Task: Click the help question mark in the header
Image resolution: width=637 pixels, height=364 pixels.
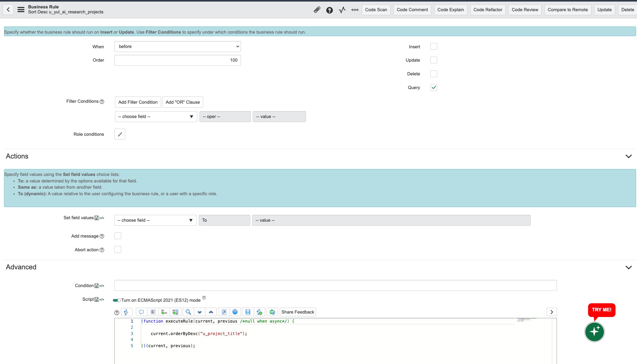Action: (329, 10)
